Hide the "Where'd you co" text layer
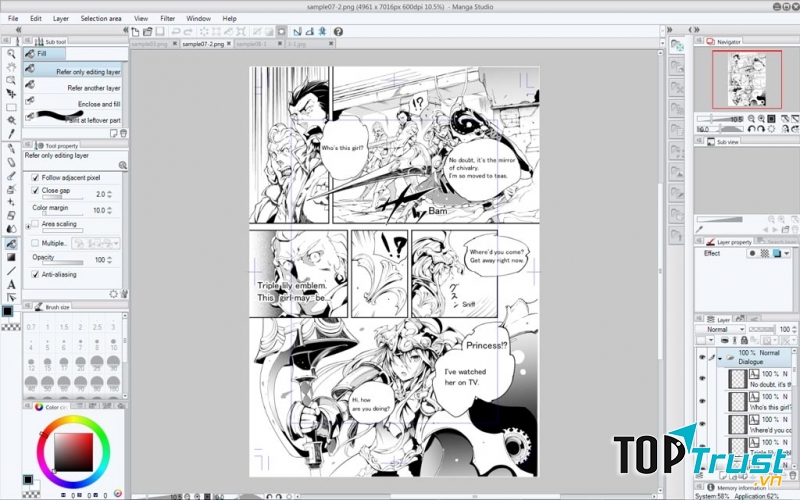 (702, 424)
